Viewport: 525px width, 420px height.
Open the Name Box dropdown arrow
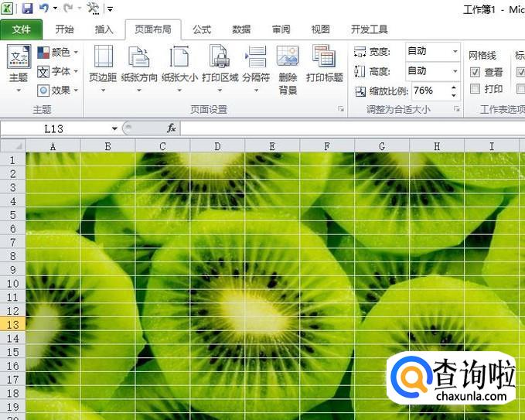pyautogui.click(x=114, y=128)
